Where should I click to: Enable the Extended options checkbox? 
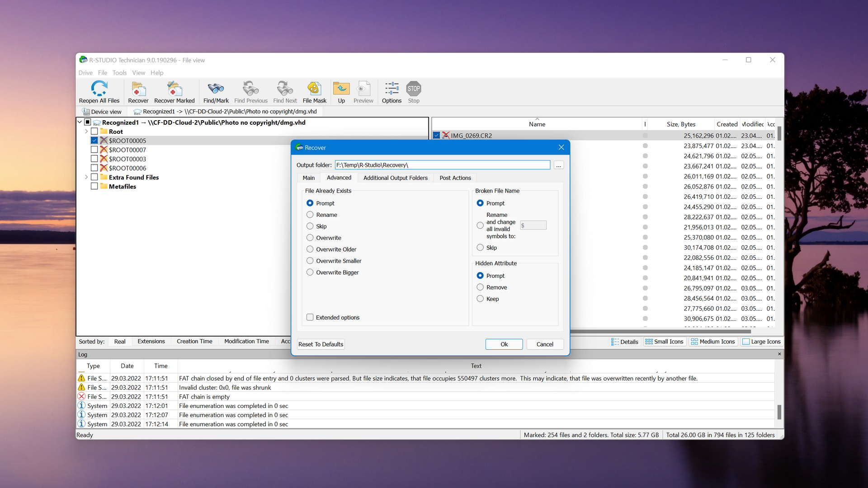coord(310,317)
